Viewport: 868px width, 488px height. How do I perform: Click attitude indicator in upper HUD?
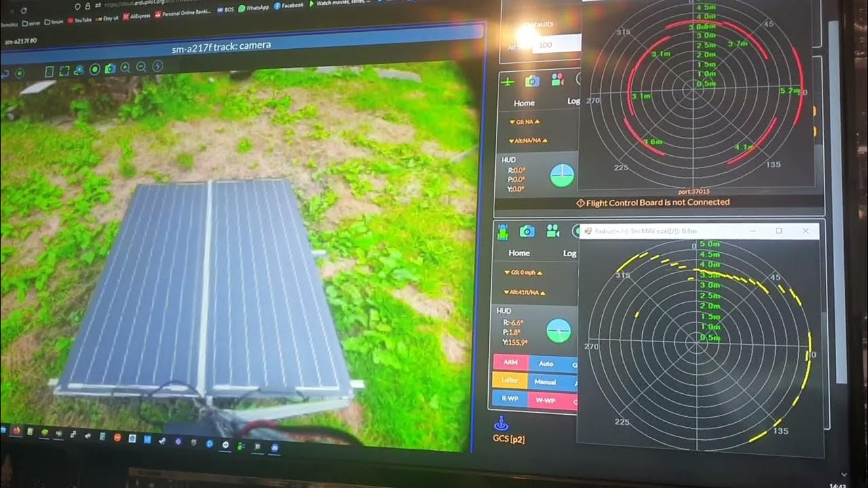562,175
